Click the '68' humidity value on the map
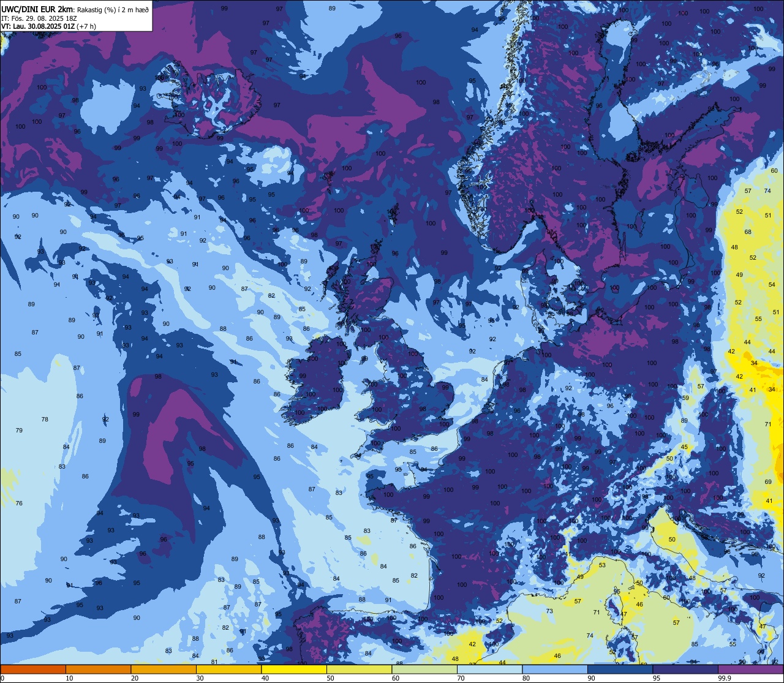 748,232
